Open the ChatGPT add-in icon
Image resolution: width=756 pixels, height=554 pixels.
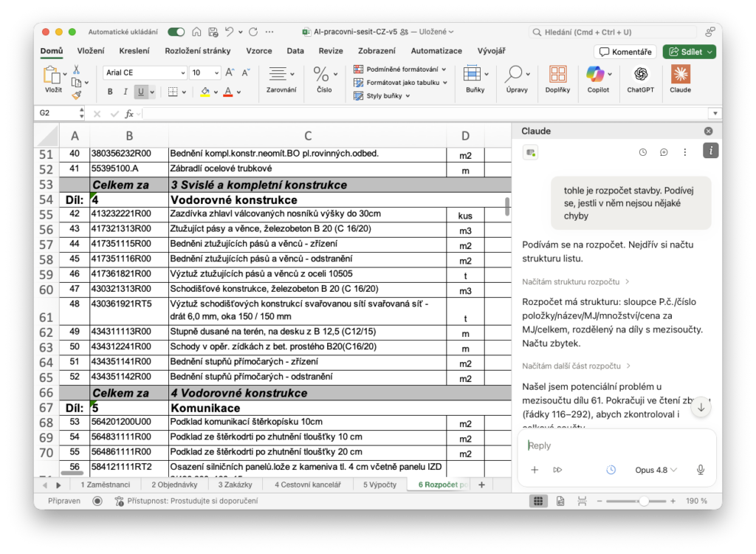pyautogui.click(x=640, y=75)
